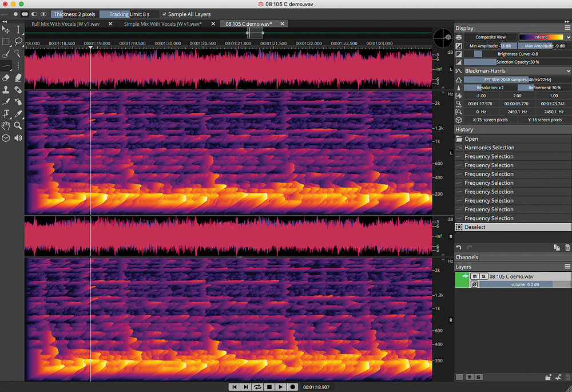572x392 pixels.
Task: Select the Magic Wand tool
Action: [18, 54]
